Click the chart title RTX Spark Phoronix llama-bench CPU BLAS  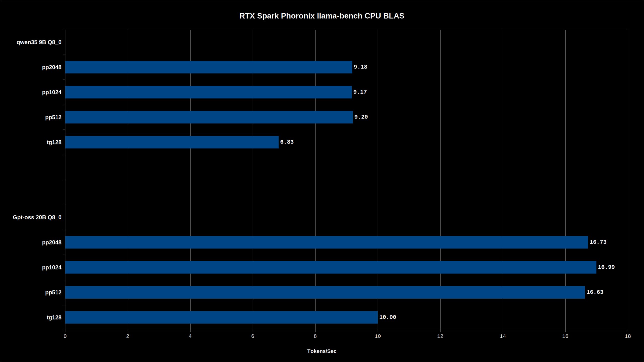point(322,16)
